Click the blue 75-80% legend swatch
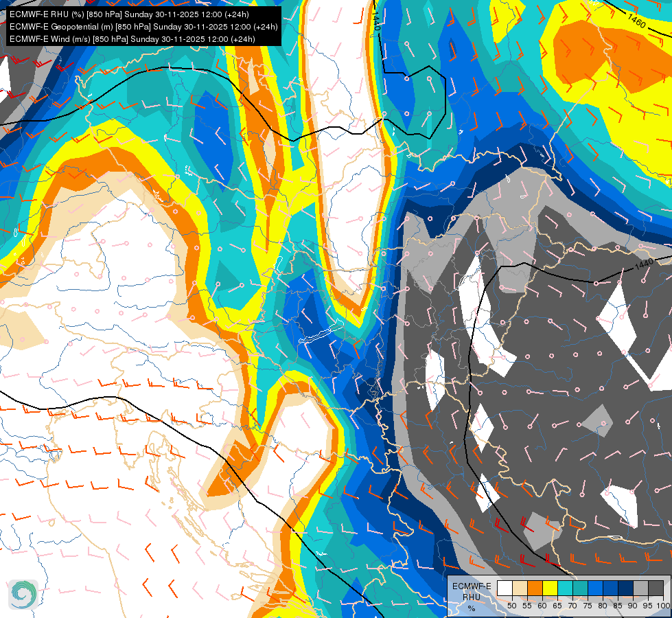 [595, 588]
